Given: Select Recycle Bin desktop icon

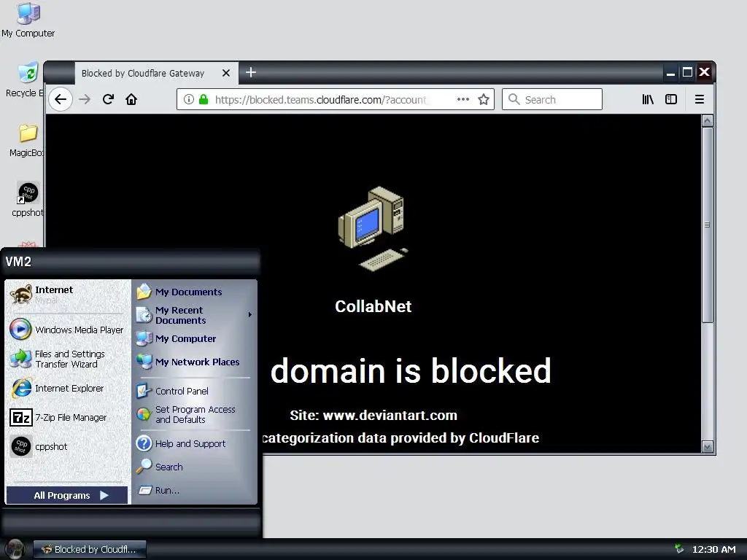Looking at the screenshot, I should tap(25, 79).
